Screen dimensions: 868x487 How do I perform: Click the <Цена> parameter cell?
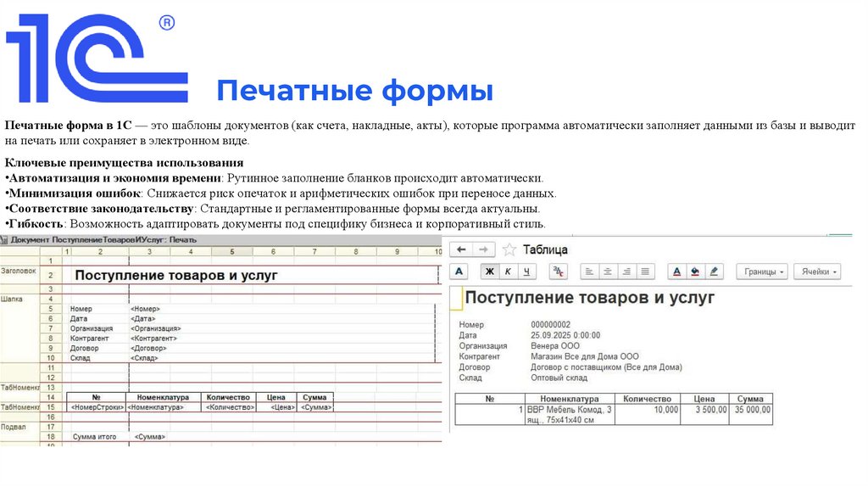[x=276, y=407]
